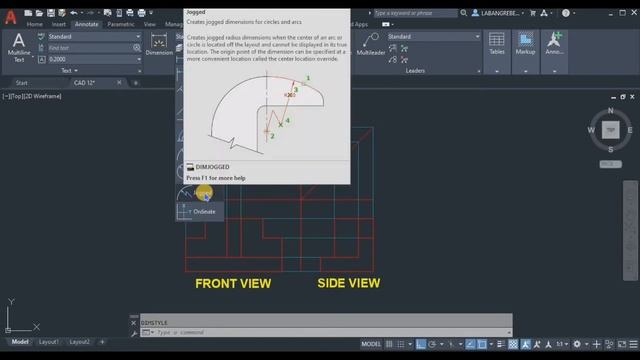This screenshot has height=360, width=640.
Task: Select the Multiline Text tool
Action: pos(19,48)
